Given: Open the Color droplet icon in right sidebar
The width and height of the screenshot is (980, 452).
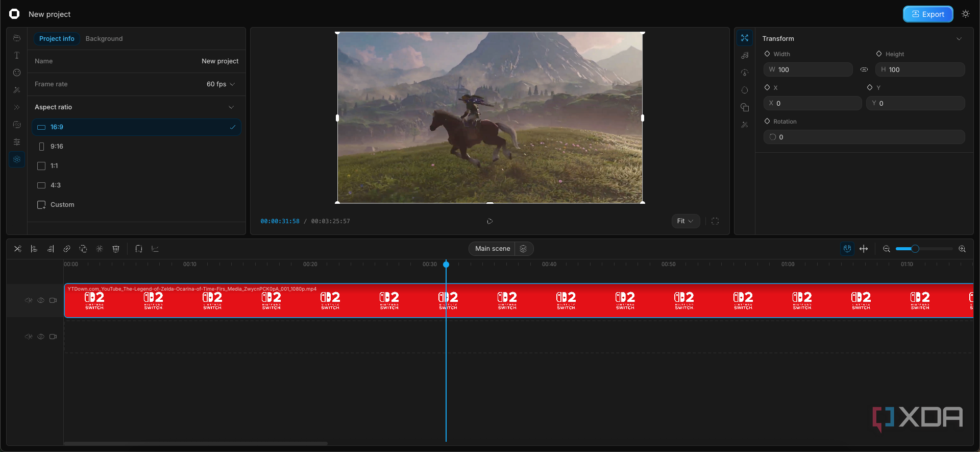Looking at the screenshot, I should tap(745, 90).
